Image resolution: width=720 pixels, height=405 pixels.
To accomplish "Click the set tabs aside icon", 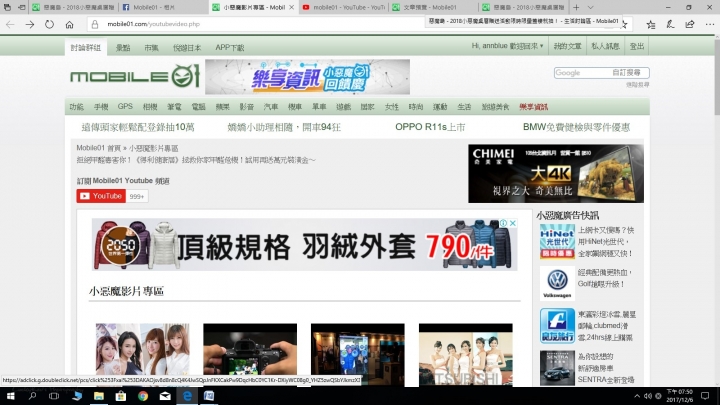I will tap(22, 7).
